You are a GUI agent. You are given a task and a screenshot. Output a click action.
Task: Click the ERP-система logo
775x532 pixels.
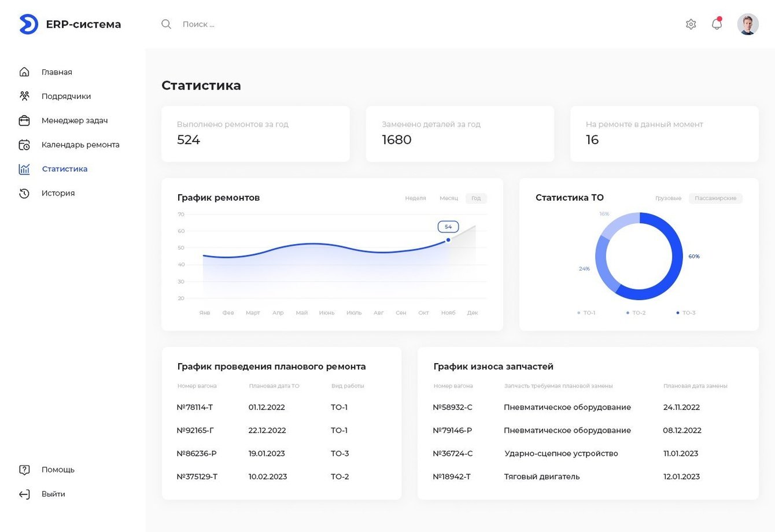coord(69,24)
